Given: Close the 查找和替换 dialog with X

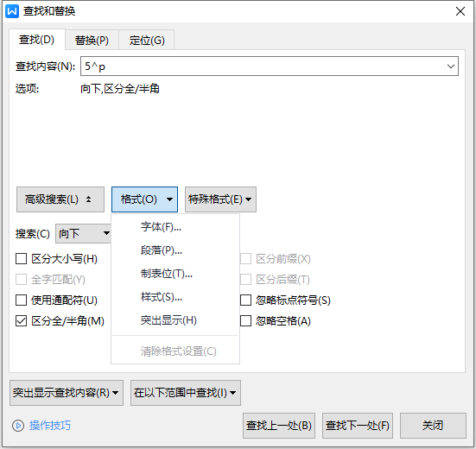Looking at the screenshot, I should (460, 11).
